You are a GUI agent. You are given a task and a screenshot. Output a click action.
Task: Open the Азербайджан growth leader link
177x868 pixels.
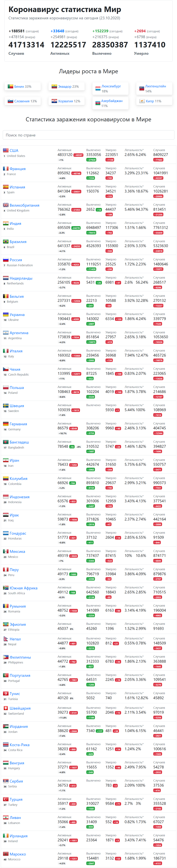[112, 101]
